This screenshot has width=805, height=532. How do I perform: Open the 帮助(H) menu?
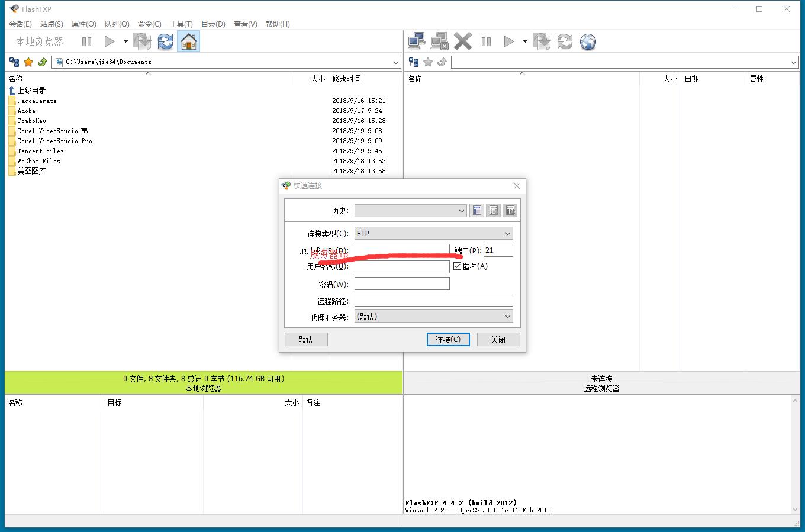[x=278, y=24]
